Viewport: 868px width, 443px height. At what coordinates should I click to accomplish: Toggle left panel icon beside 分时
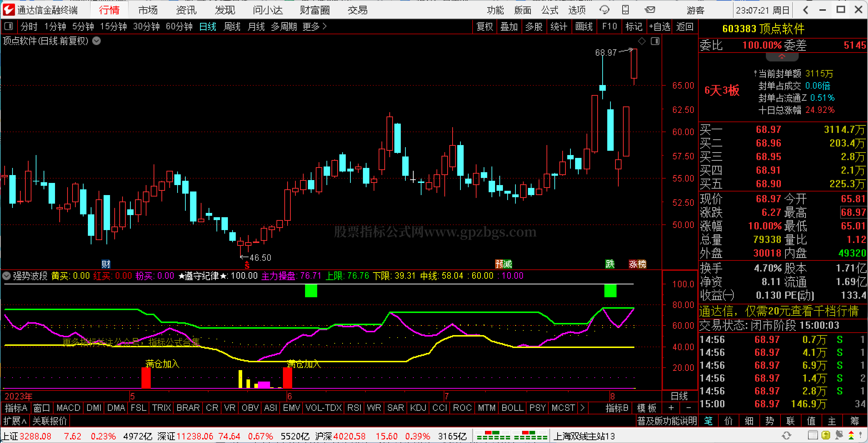[x=9, y=26]
